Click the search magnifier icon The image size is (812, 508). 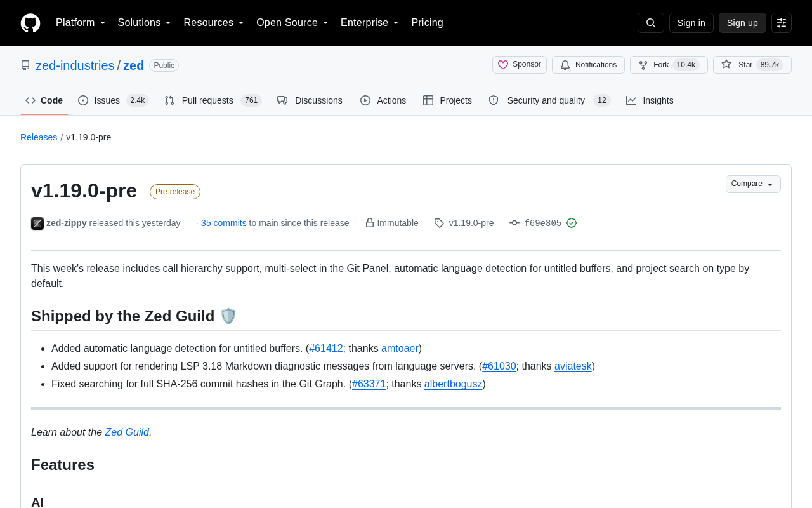pyautogui.click(x=651, y=23)
